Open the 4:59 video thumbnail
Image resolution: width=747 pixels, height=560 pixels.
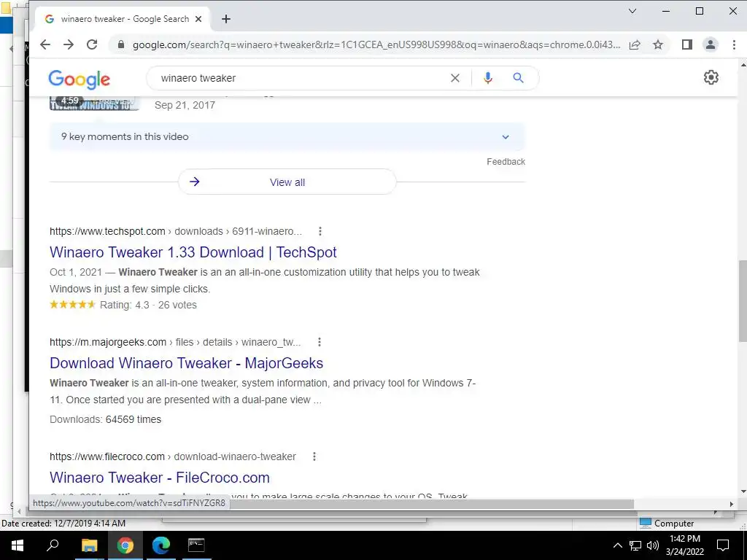point(94,104)
